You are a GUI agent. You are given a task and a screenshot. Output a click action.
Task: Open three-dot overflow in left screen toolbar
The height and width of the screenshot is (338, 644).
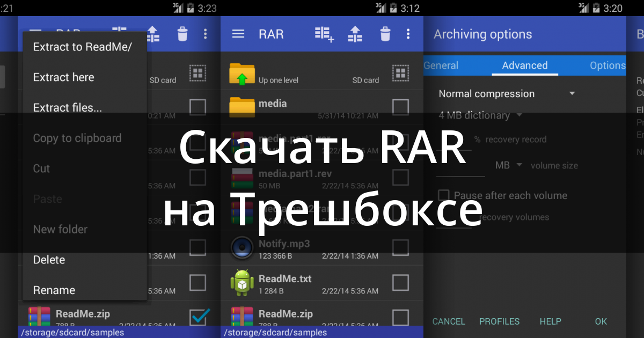205,34
